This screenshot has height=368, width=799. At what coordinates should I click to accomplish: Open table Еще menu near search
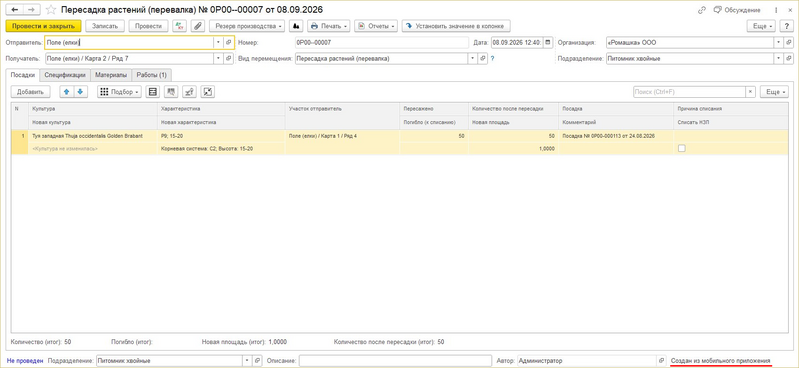pyautogui.click(x=774, y=92)
